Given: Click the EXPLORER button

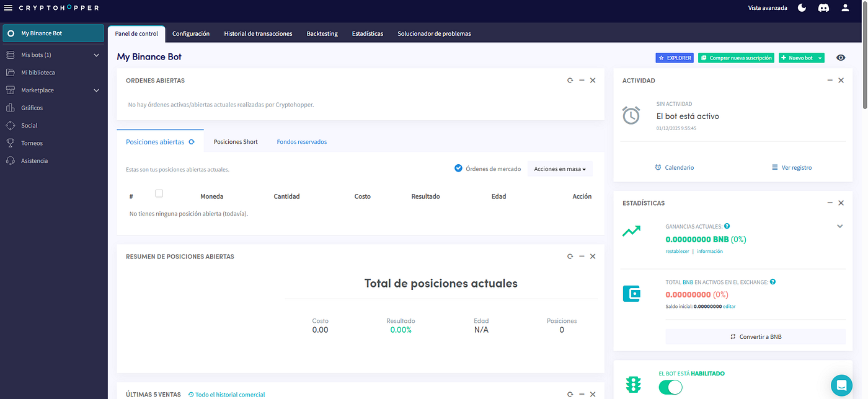Looking at the screenshot, I should click(675, 58).
